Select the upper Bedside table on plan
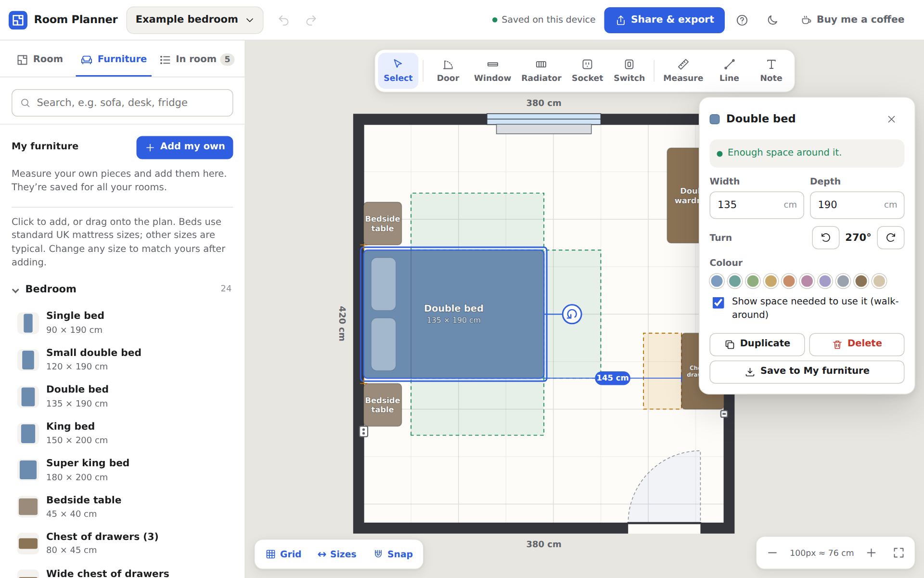Screen dimensions: 924x578 [x=383, y=223]
